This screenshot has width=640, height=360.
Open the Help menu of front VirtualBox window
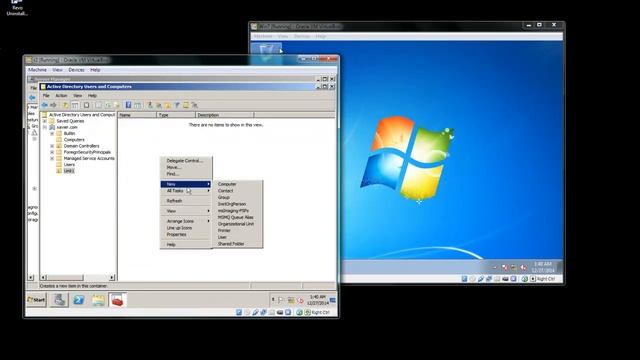95,70
